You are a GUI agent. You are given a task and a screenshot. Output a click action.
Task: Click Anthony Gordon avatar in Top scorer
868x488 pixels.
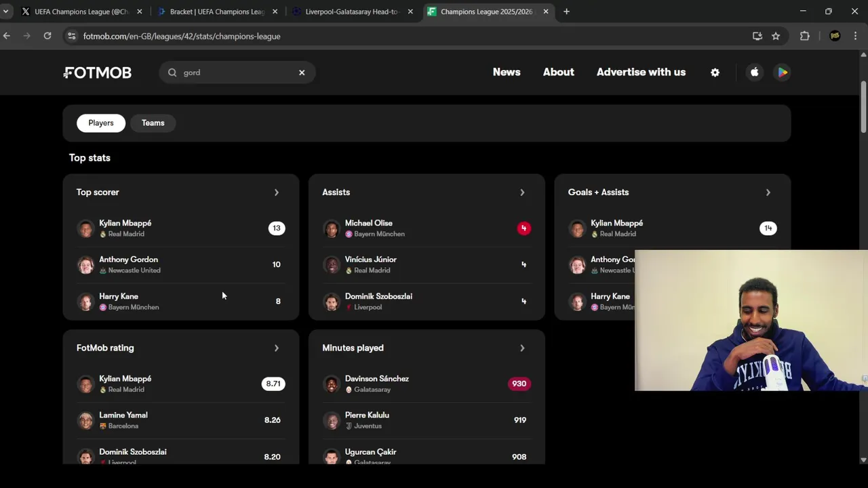pos(85,265)
